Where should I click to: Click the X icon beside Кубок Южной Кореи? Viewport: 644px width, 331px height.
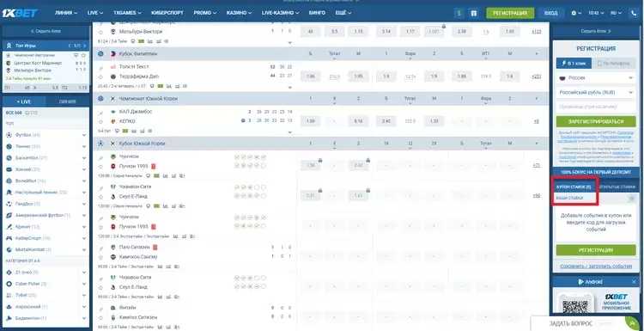click(112, 144)
